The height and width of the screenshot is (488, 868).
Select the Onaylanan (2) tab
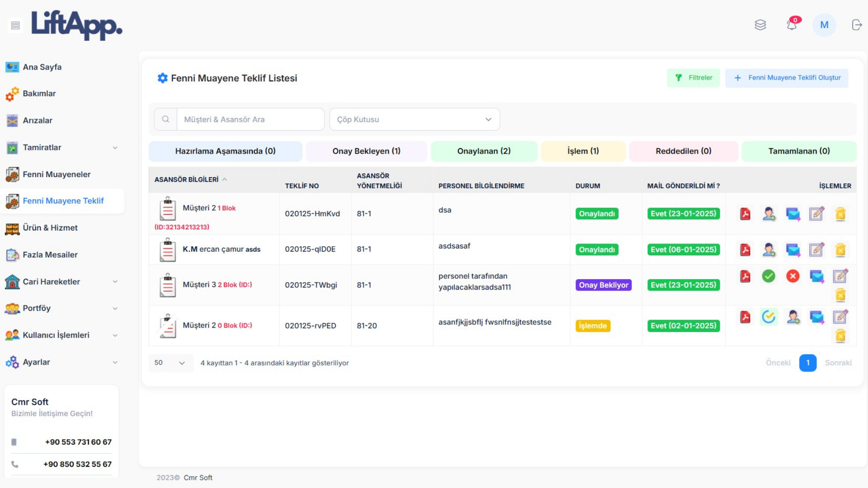[x=484, y=151]
